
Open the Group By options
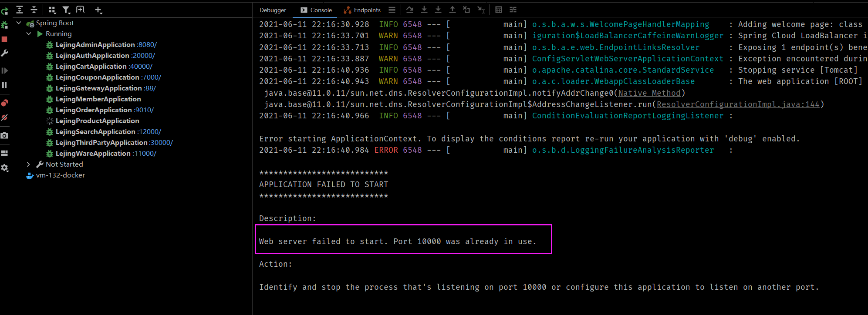(x=52, y=10)
